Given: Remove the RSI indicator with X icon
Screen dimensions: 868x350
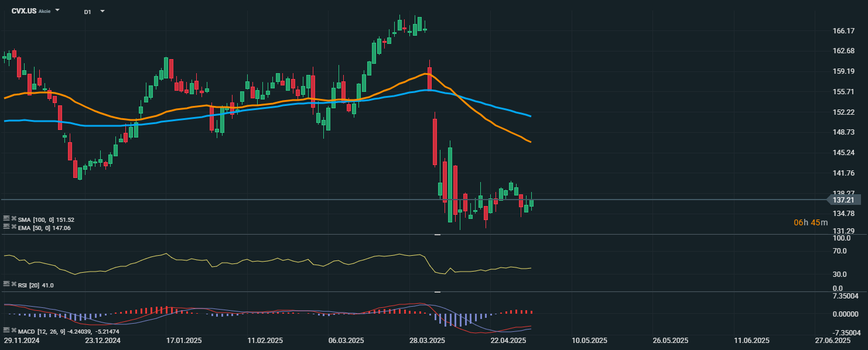Looking at the screenshot, I should (x=14, y=284).
